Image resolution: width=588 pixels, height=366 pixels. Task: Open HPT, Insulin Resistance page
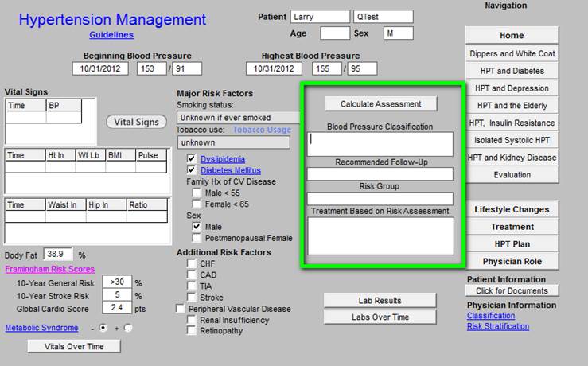tap(512, 123)
